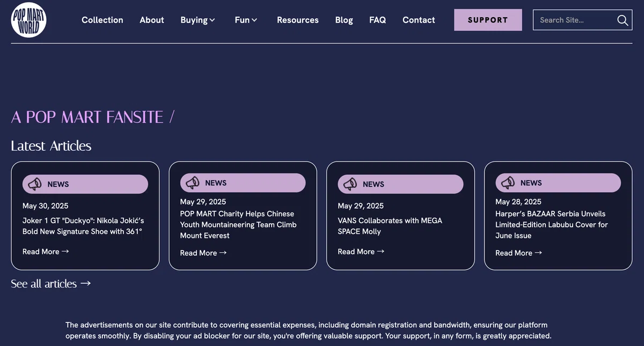Open POP MART Charity Helps Chinese Youth title
The height and width of the screenshot is (346, 644).
point(238,225)
